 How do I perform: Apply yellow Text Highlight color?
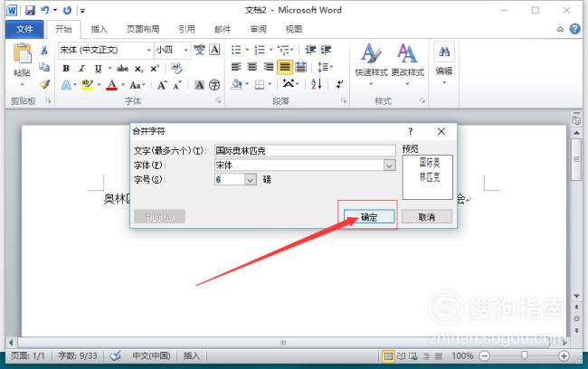tap(88, 85)
